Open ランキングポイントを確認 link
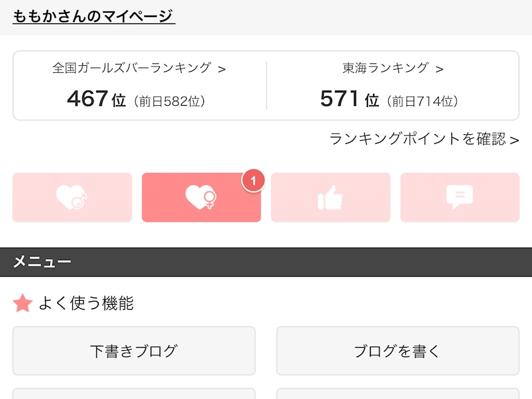 (418, 139)
